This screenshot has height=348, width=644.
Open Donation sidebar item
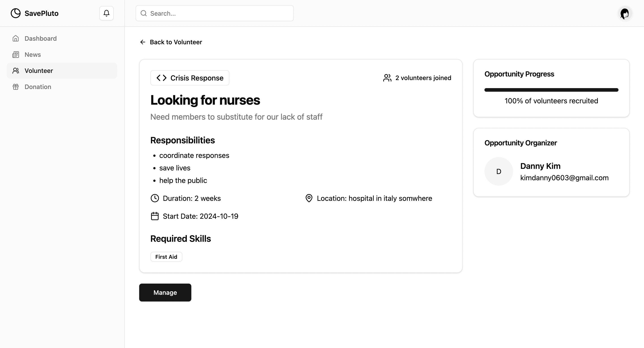click(x=38, y=87)
